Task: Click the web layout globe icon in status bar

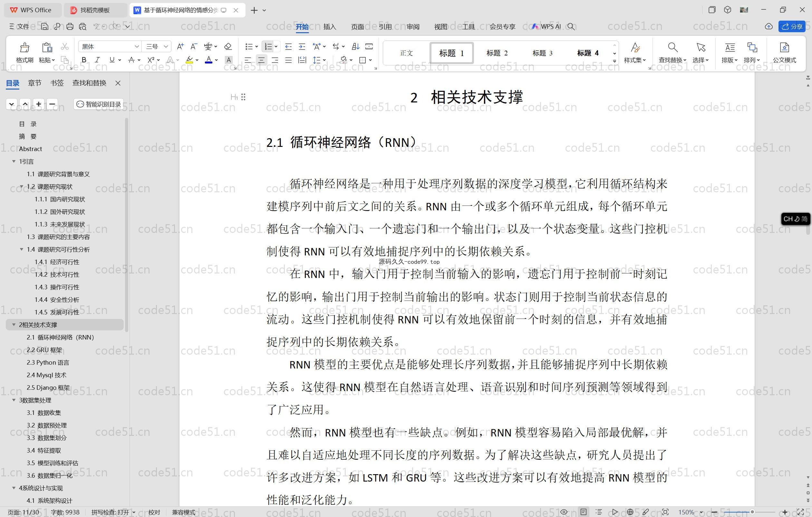Action: click(630, 512)
